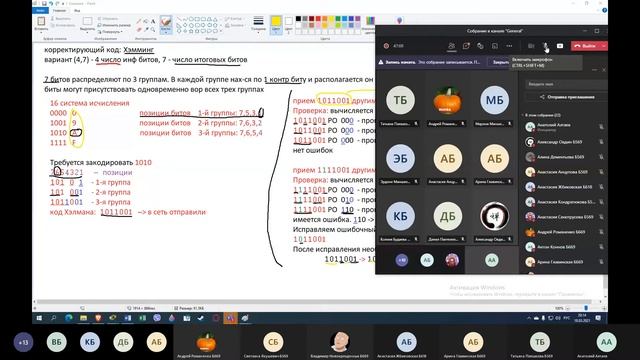Choose the Eraser tool in Paint
Screen dimensions: 640x360
pyautogui.click(x=139, y=29)
